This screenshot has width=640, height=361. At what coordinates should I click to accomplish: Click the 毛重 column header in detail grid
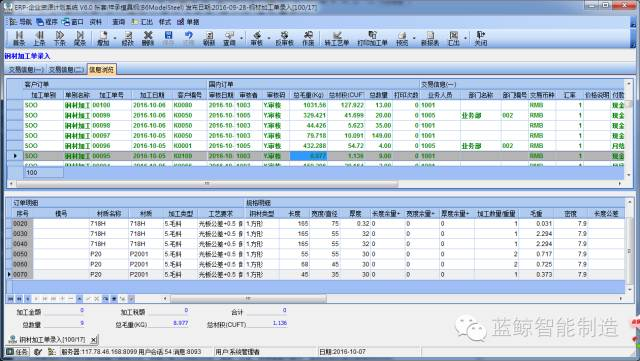pos(536,213)
